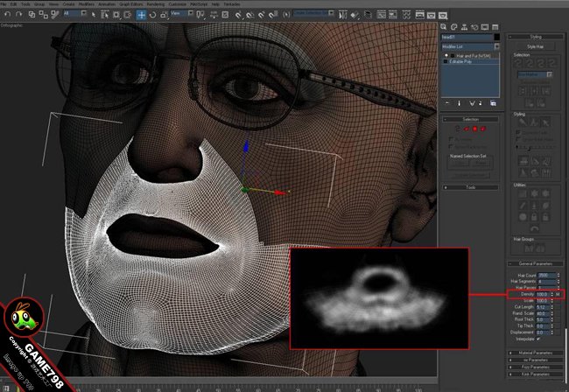
Task: Click the Rectangular Selection Region icon
Action: [116, 15]
